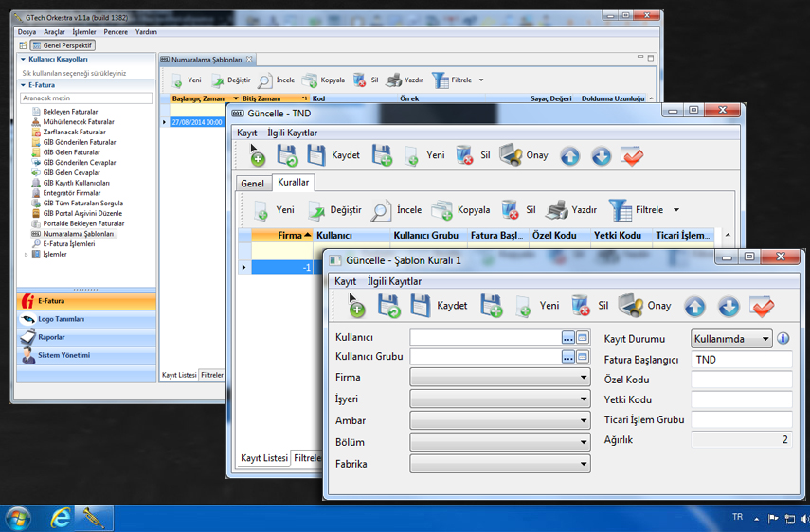Viewport: 810px width, 532px height.
Task: Expand the İşlemler tree node
Action: pyautogui.click(x=27, y=255)
